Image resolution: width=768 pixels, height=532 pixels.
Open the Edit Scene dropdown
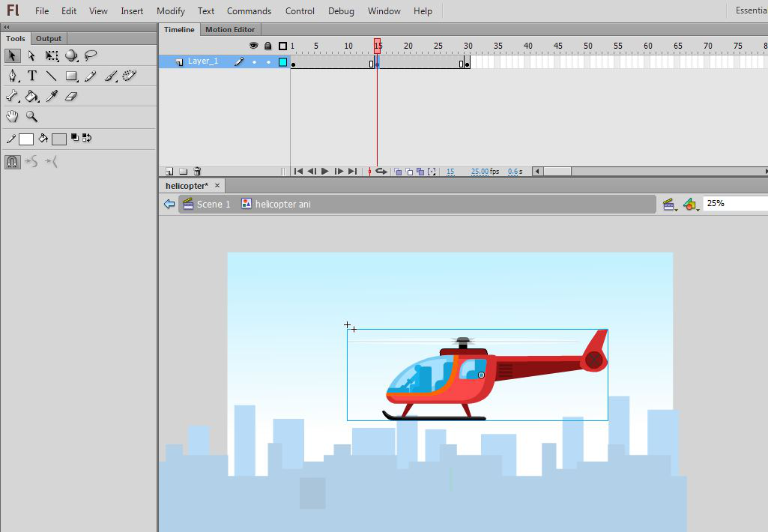coord(669,204)
